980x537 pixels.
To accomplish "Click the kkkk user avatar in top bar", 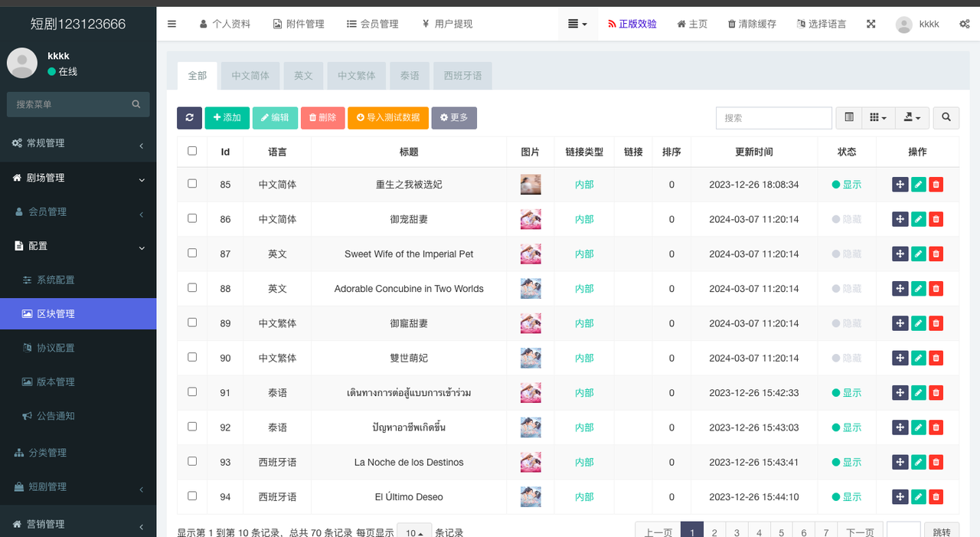I will click(904, 25).
